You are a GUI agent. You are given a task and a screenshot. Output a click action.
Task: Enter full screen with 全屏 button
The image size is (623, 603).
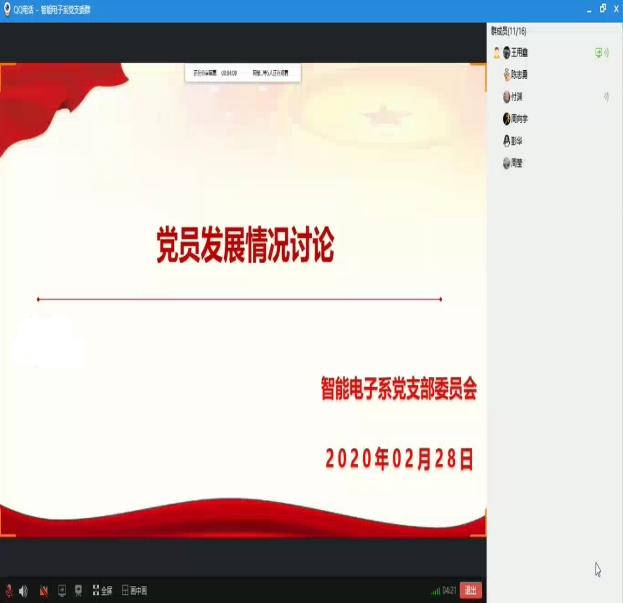[x=102, y=590]
